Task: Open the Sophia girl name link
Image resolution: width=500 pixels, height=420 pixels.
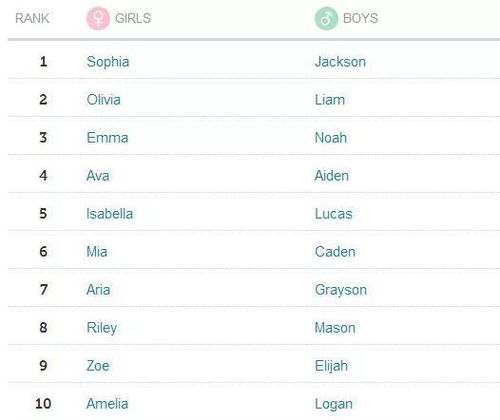Action: click(x=108, y=62)
